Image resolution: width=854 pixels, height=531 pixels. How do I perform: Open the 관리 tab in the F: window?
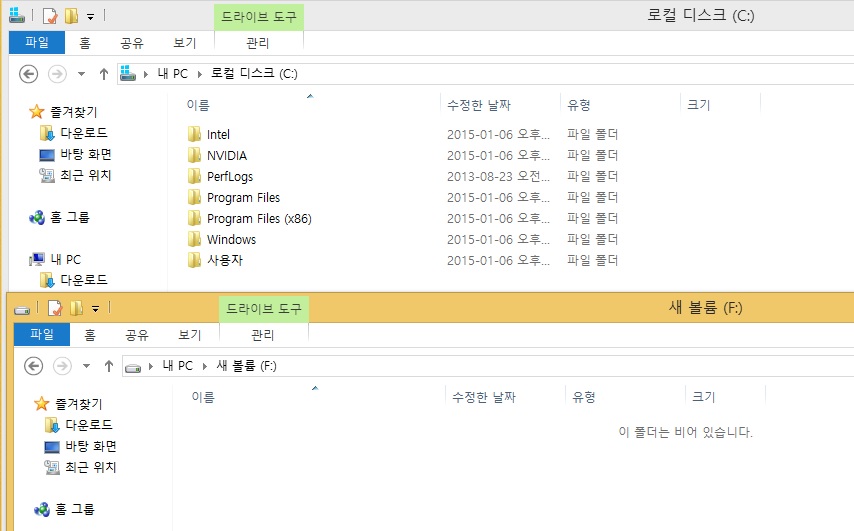[x=263, y=335]
